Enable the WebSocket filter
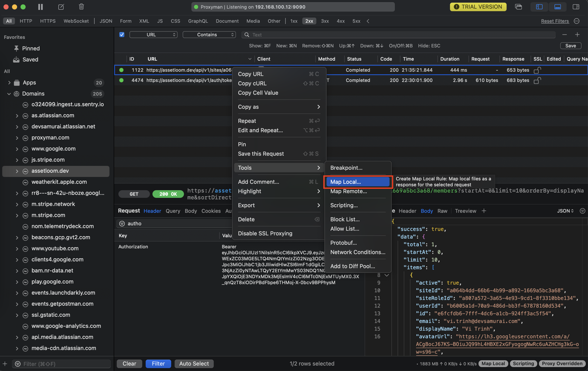Image resolution: width=588 pixels, height=371 pixels. click(76, 21)
